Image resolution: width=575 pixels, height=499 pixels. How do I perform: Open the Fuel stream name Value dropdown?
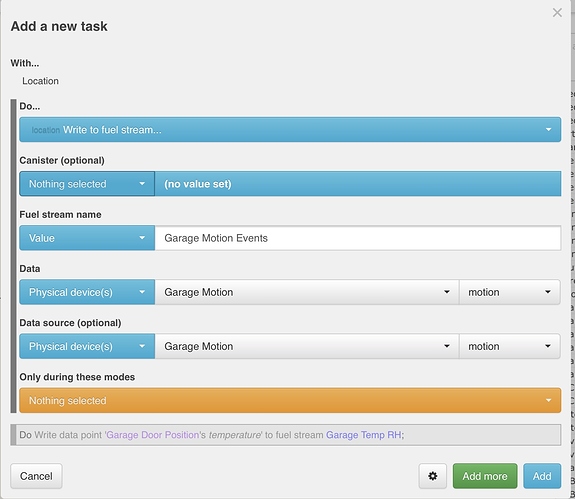(87, 238)
